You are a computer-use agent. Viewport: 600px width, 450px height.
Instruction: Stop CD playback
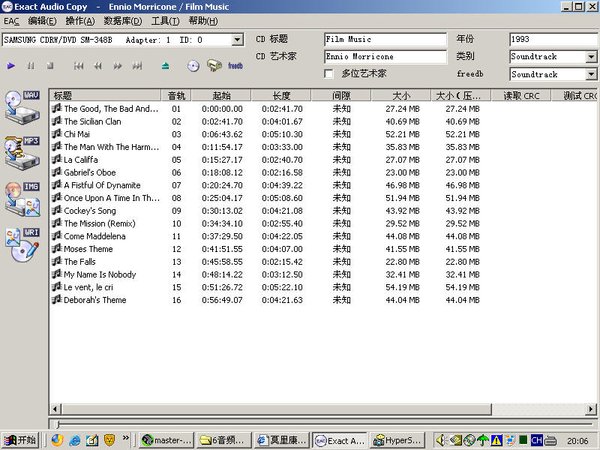[x=50, y=66]
